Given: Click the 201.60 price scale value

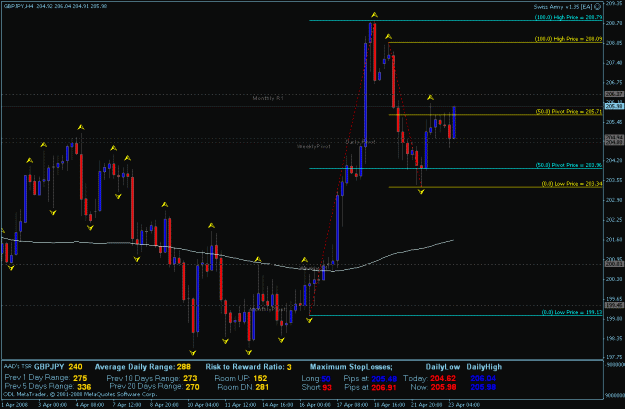Looking at the screenshot, I should 614,240.
